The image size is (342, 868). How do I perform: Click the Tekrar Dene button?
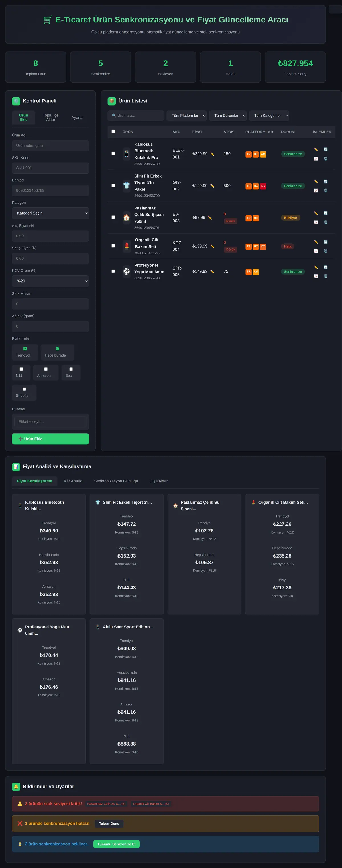(x=109, y=824)
